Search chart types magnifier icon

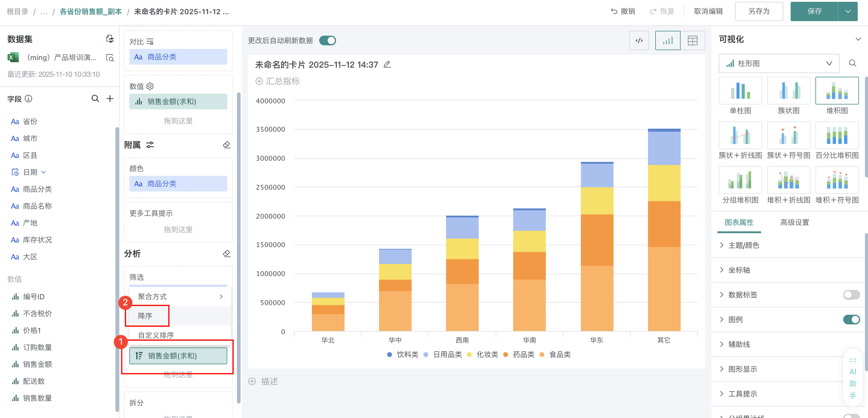(x=853, y=63)
